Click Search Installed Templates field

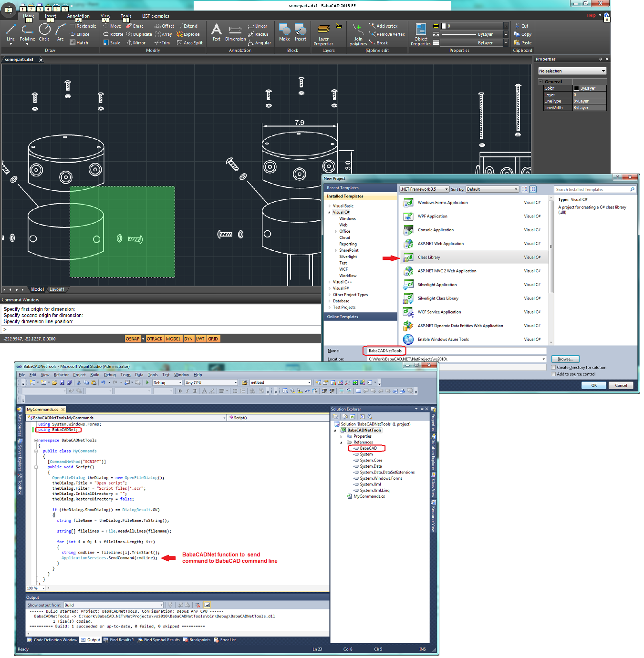[x=595, y=189]
